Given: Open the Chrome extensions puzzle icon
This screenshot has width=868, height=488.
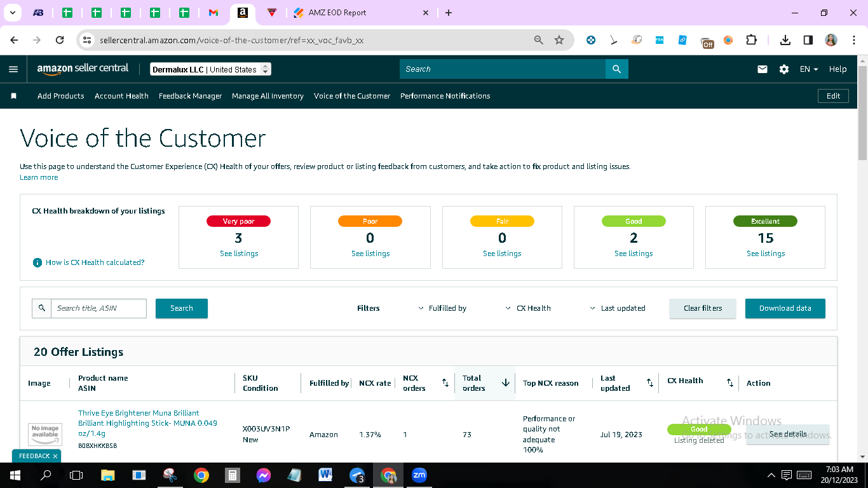Looking at the screenshot, I should tap(751, 40).
